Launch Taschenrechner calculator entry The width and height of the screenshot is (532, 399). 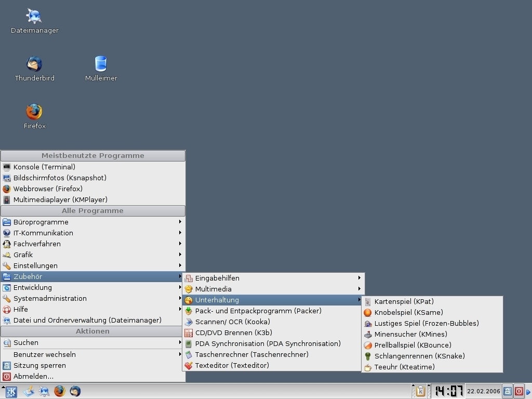(x=273, y=354)
